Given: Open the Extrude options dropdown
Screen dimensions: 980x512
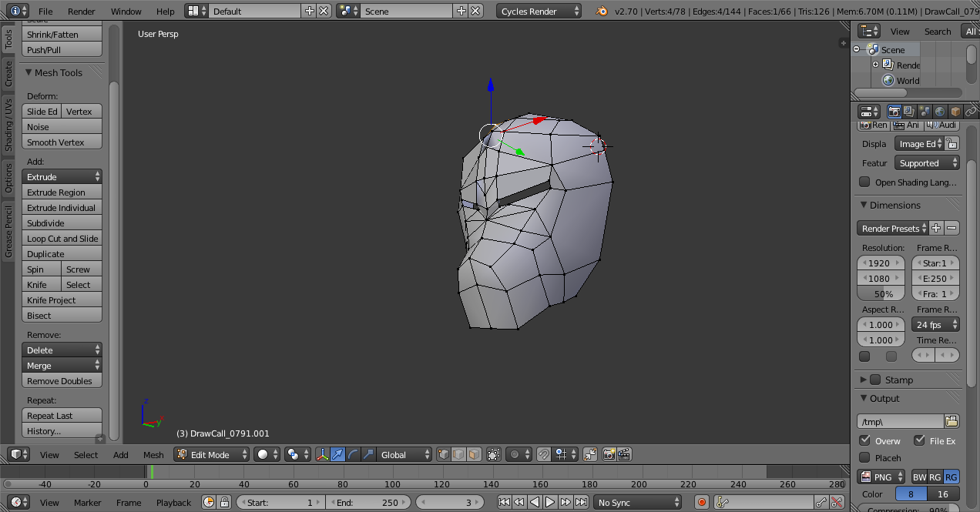Looking at the screenshot, I should (x=62, y=176).
